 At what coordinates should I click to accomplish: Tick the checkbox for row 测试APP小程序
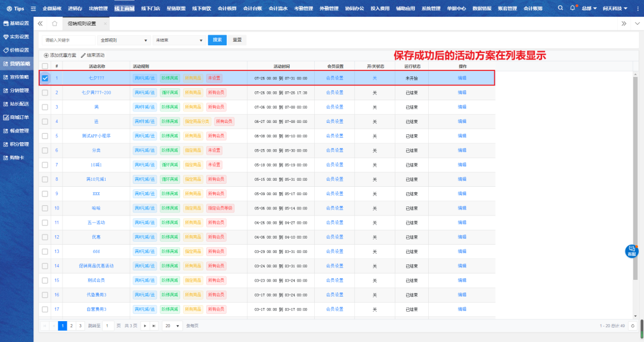click(45, 135)
